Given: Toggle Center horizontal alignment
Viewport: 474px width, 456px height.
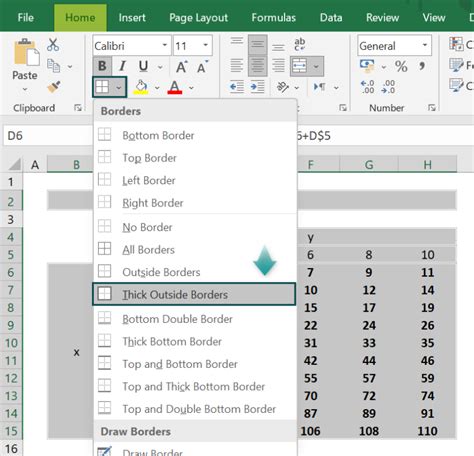Looking at the screenshot, I should coord(257,66).
